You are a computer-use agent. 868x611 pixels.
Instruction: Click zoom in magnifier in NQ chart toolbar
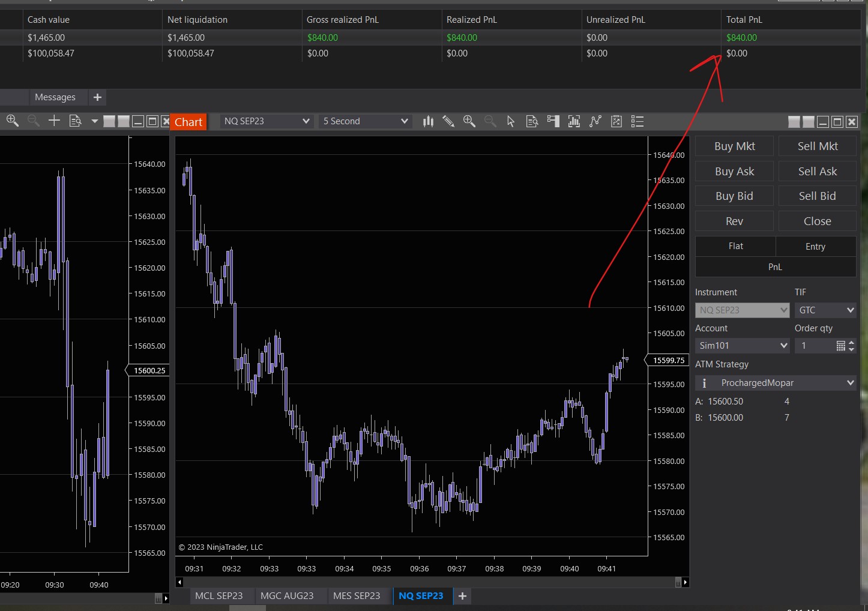tap(469, 122)
